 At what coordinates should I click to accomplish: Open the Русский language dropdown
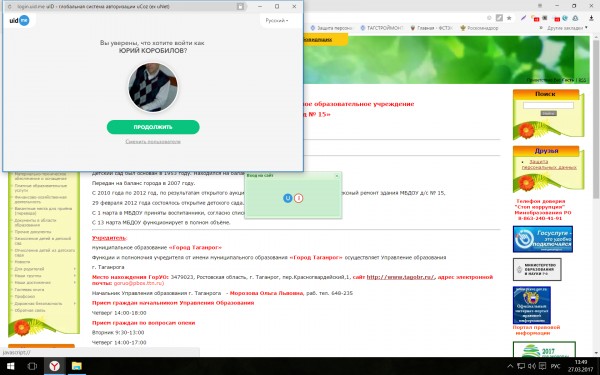tap(277, 20)
